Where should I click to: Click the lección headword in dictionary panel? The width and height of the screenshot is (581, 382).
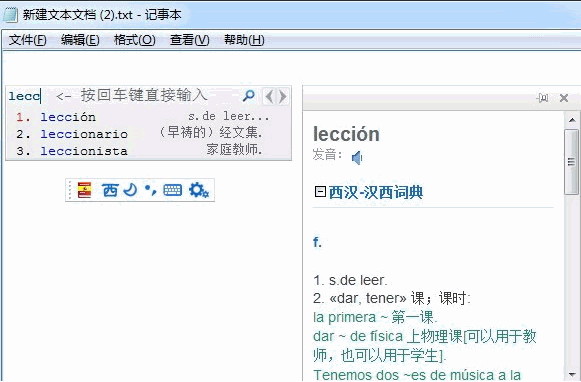click(x=346, y=134)
